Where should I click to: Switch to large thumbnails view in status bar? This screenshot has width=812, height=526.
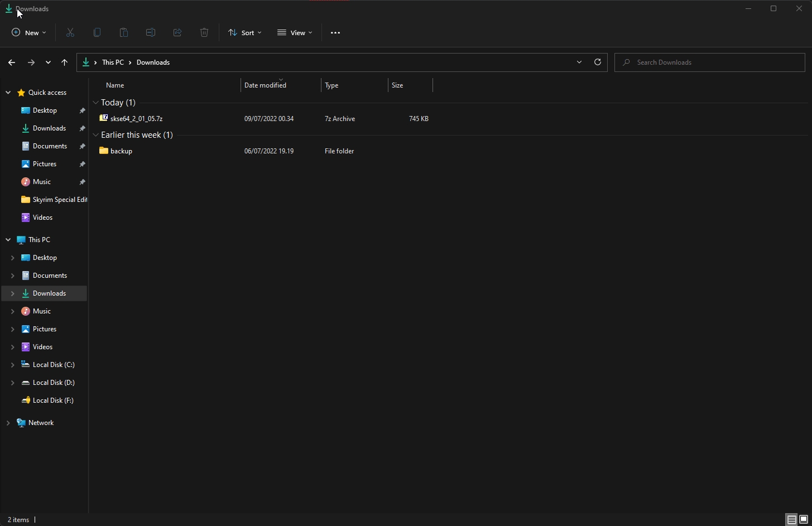click(x=804, y=520)
